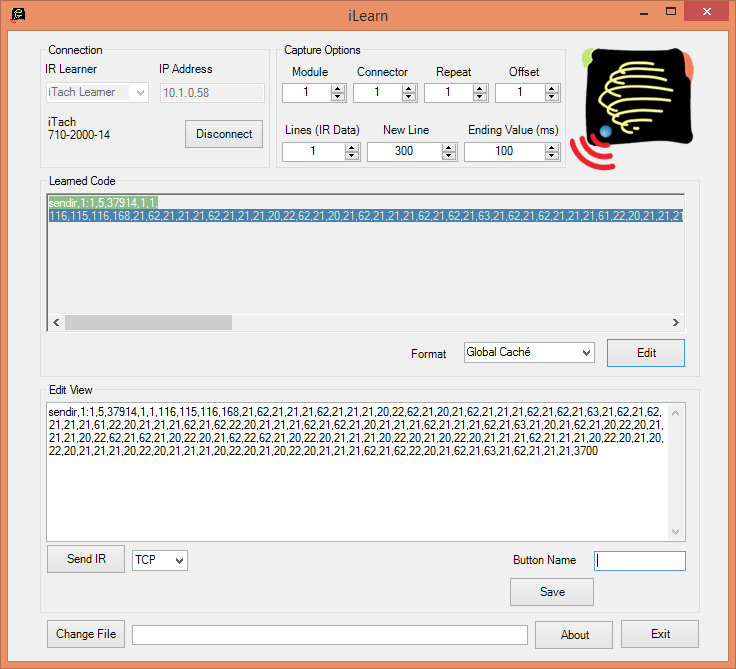Image resolution: width=736 pixels, height=669 pixels.
Task: Click the Edit View scroll-down arrow
Action: [x=675, y=531]
